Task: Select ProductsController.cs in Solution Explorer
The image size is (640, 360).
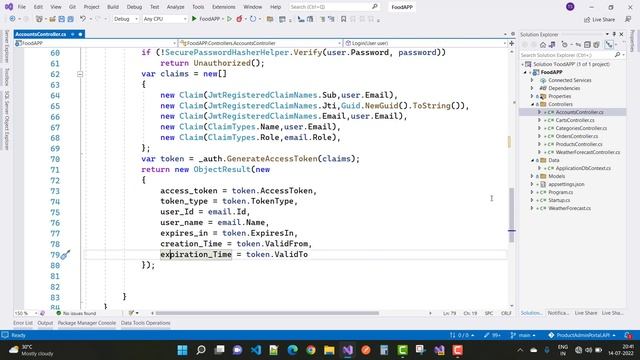Action: 579,144
